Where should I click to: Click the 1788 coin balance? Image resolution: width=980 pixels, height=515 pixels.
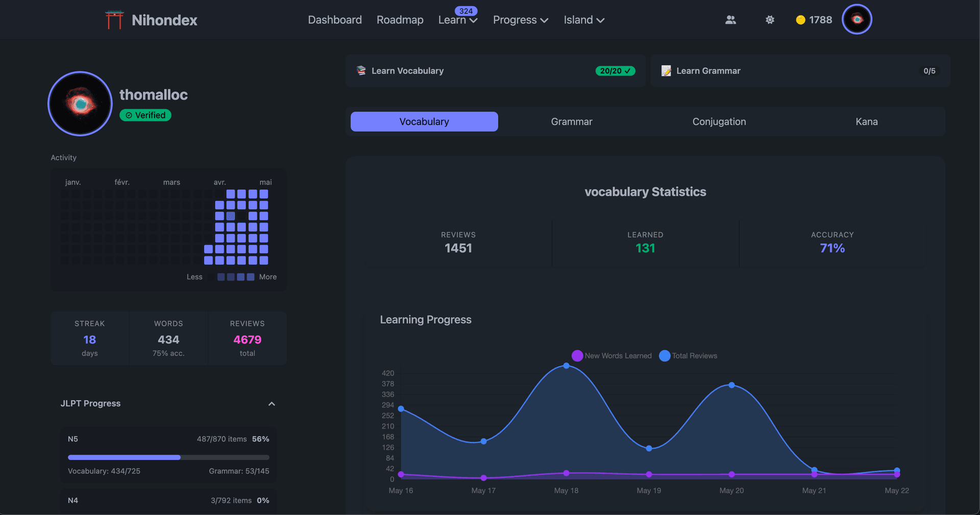pyautogui.click(x=821, y=20)
